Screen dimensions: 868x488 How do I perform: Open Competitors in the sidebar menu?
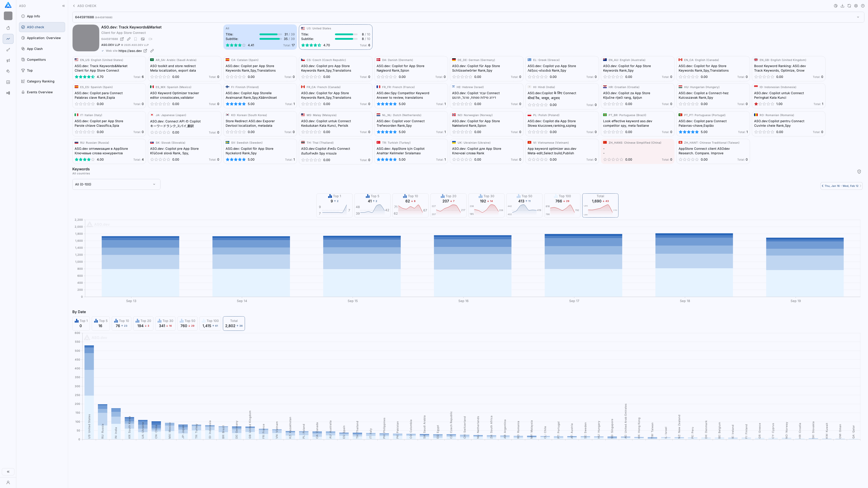[x=36, y=60]
